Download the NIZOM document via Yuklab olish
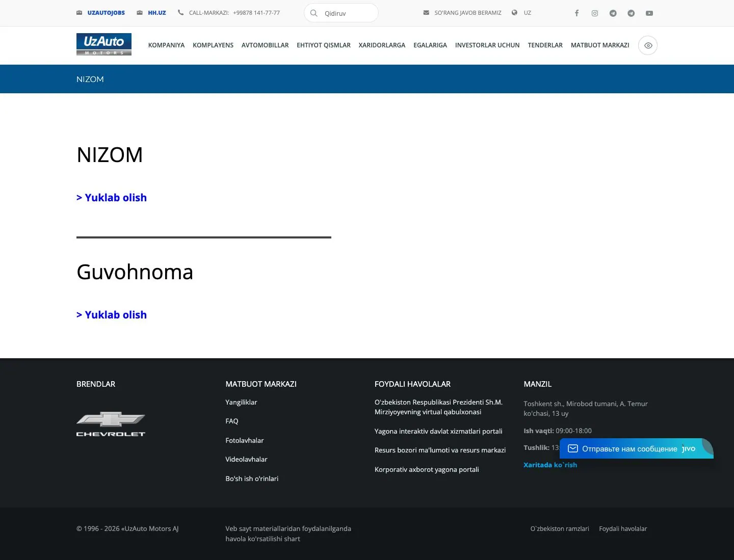Viewport: 734px width, 560px height. pyautogui.click(x=112, y=198)
